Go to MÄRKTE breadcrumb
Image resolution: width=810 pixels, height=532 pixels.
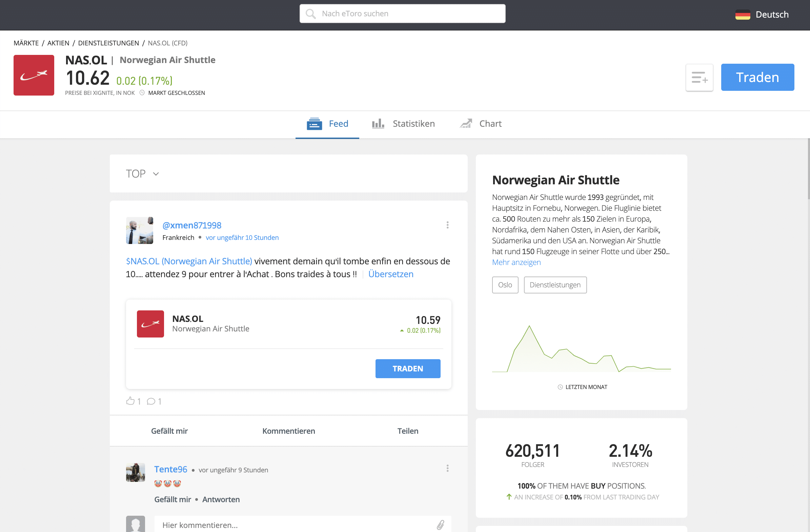26,43
